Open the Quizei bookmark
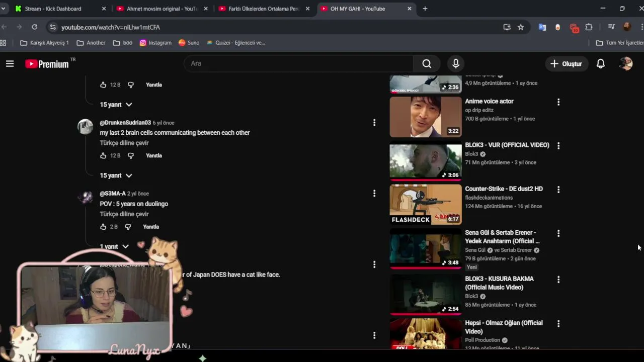 [236, 43]
